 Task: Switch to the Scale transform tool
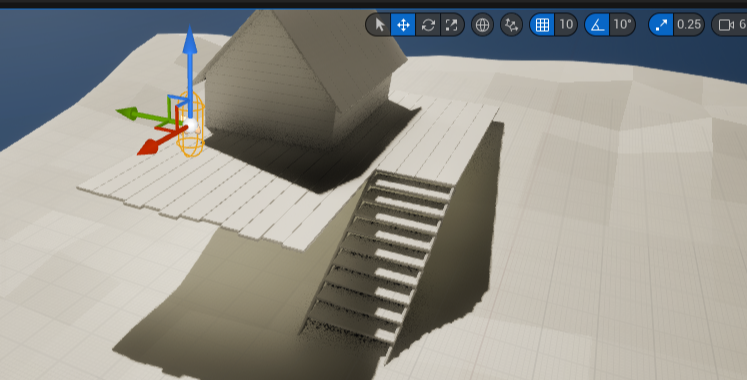coord(451,25)
